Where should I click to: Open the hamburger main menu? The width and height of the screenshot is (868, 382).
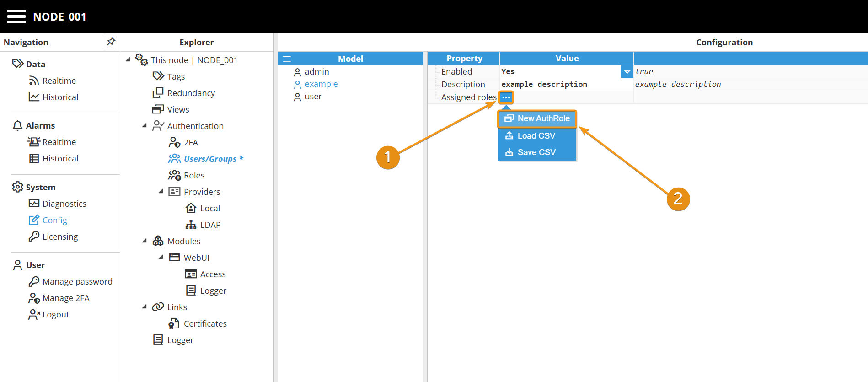click(16, 16)
